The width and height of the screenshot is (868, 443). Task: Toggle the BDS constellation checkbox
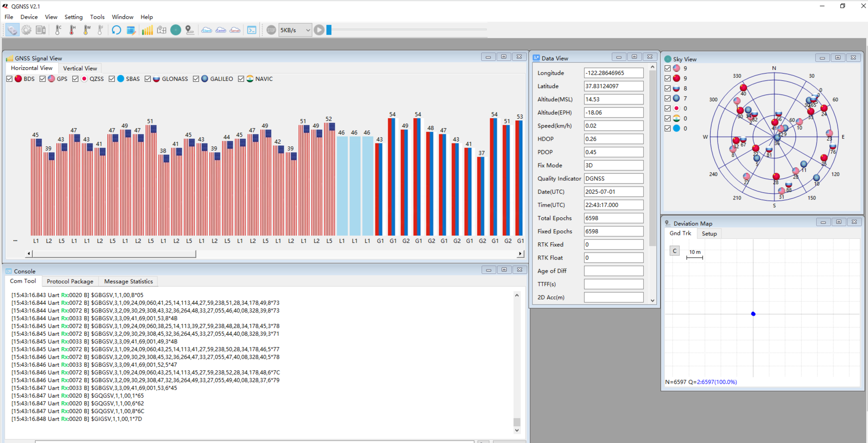click(9, 79)
